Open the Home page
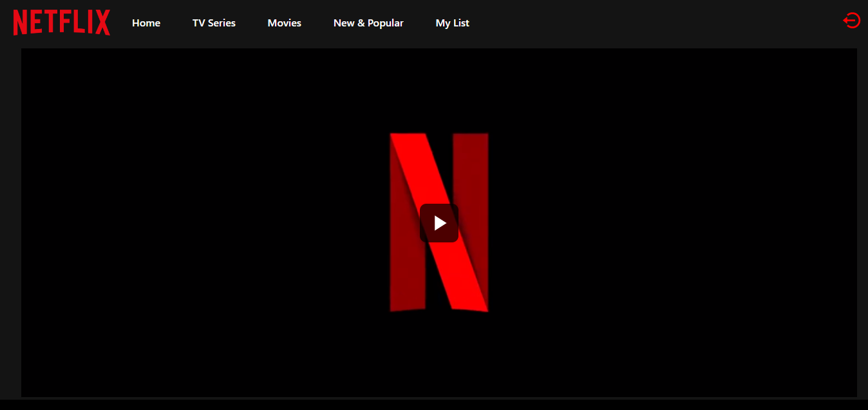Image resolution: width=868 pixels, height=410 pixels. click(146, 23)
